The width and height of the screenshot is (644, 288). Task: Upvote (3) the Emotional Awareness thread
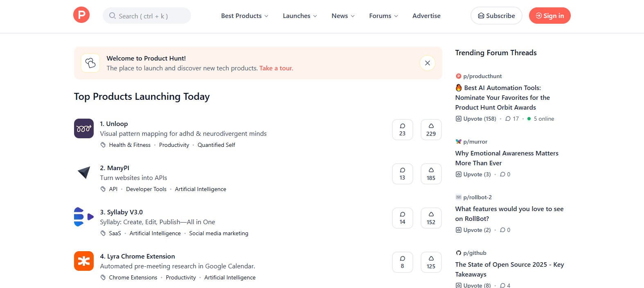pos(473,174)
